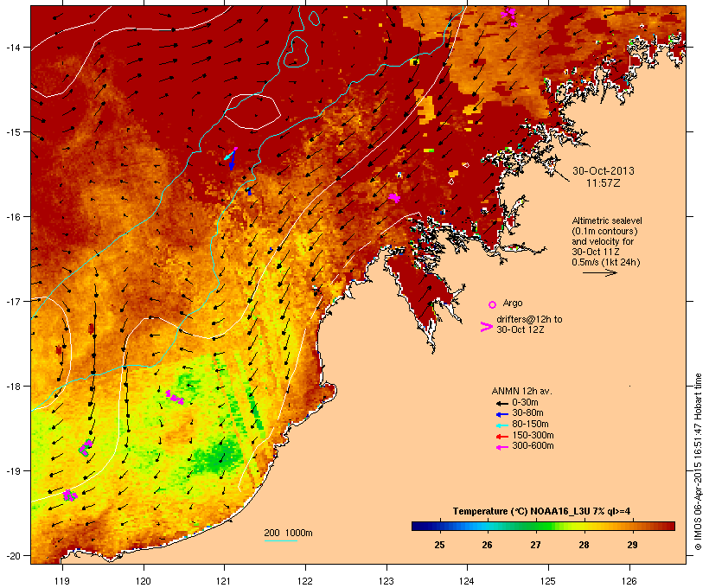Click the latitude axis label -14
709x588 pixels.
(12, 47)
